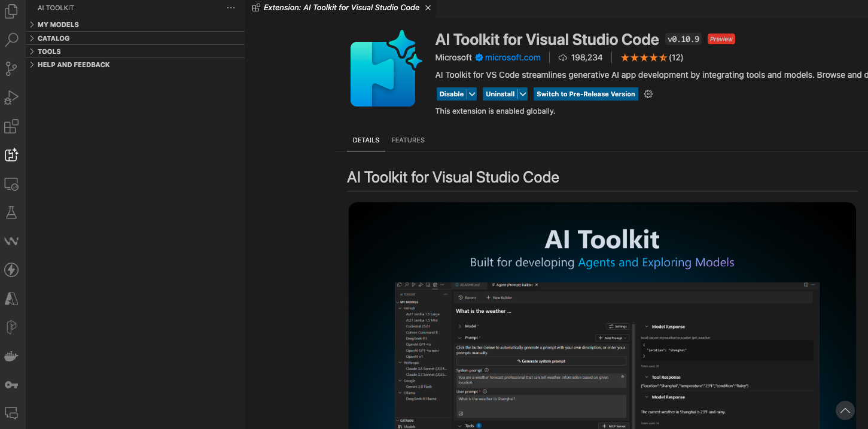Open the Extensions view
The height and width of the screenshot is (429, 868).
pos(11,126)
